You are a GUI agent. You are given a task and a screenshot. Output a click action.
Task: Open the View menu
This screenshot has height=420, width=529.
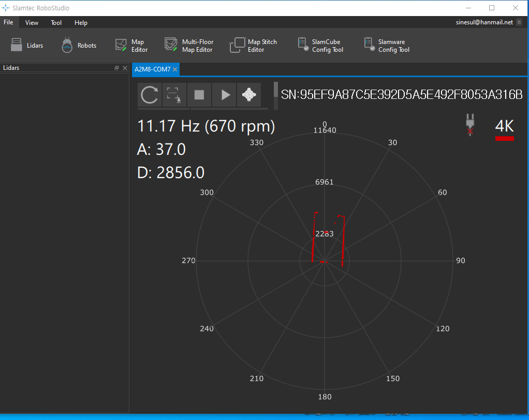coord(32,23)
